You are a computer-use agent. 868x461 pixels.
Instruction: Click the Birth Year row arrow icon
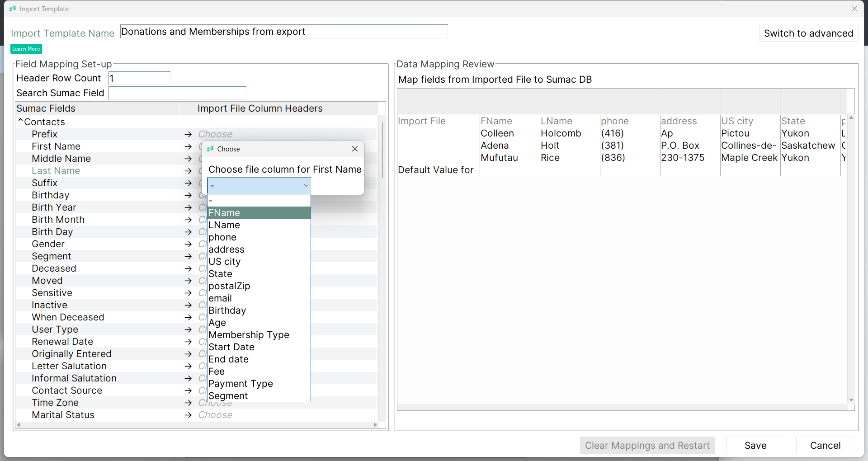[188, 207]
